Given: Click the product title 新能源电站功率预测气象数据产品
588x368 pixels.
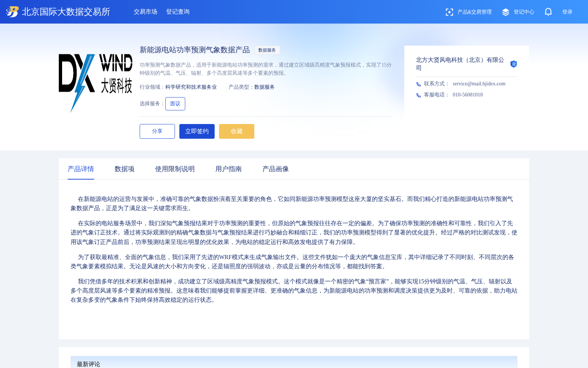Looking at the screenshot, I should 195,50.
